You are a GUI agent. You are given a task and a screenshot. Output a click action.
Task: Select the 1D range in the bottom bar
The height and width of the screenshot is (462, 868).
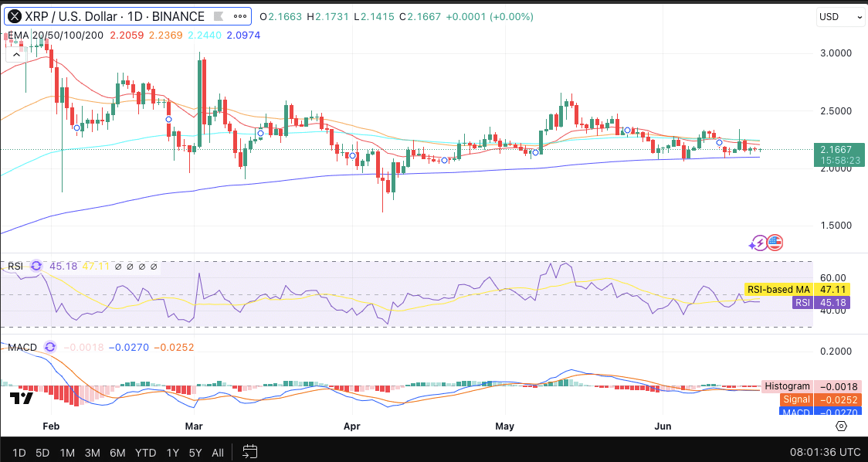pyautogui.click(x=19, y=453)
